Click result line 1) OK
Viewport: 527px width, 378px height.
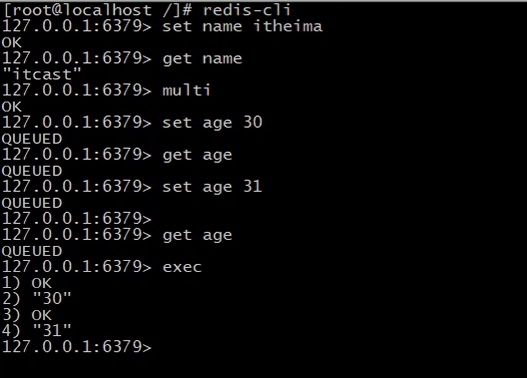tap(27, 283)
